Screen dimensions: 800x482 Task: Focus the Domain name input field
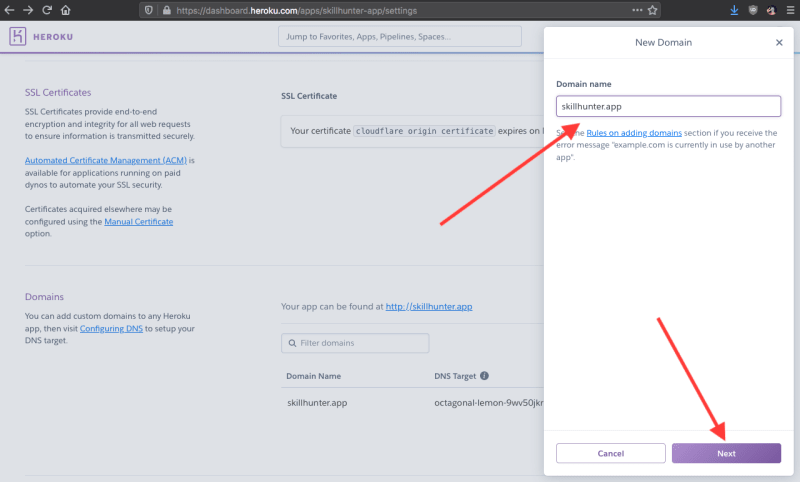click(668, 107)
